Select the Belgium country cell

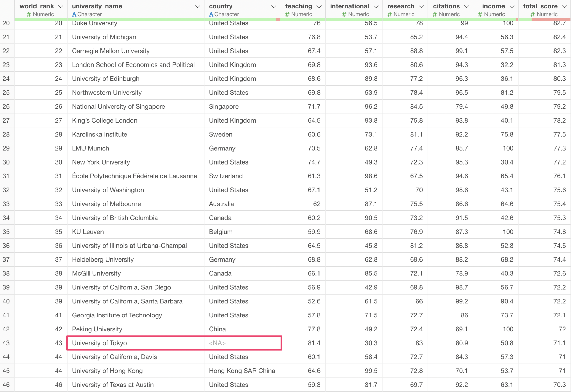click(242, 232)
